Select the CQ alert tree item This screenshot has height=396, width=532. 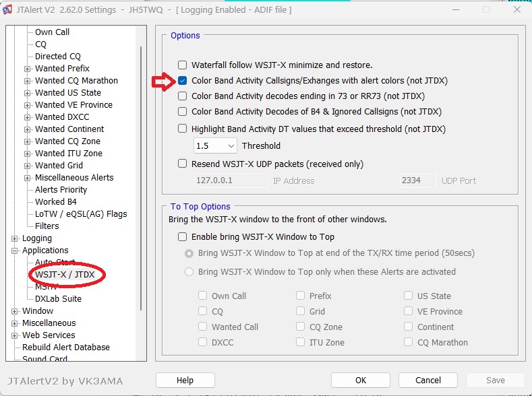click(40, 44)
